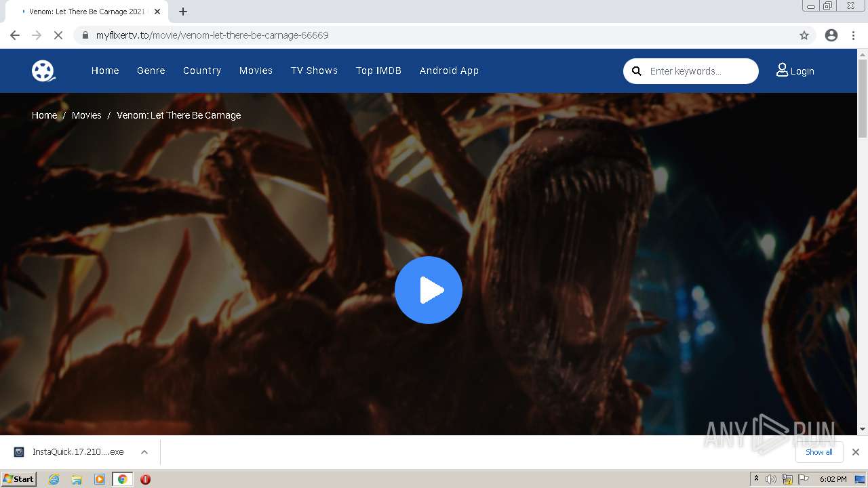
Task: Open the Android App link
Action: click(x=449, y=70)
